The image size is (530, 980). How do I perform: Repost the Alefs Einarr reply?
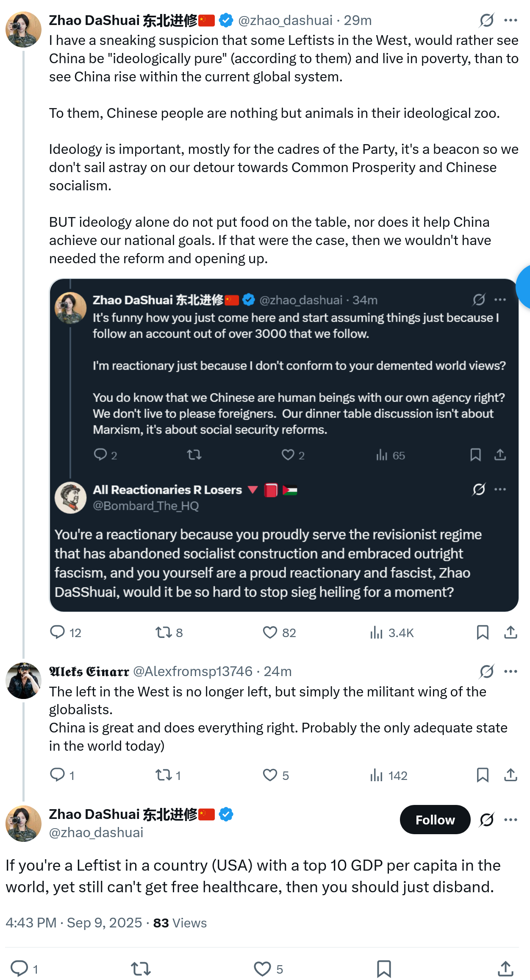[x=163, y=775]
